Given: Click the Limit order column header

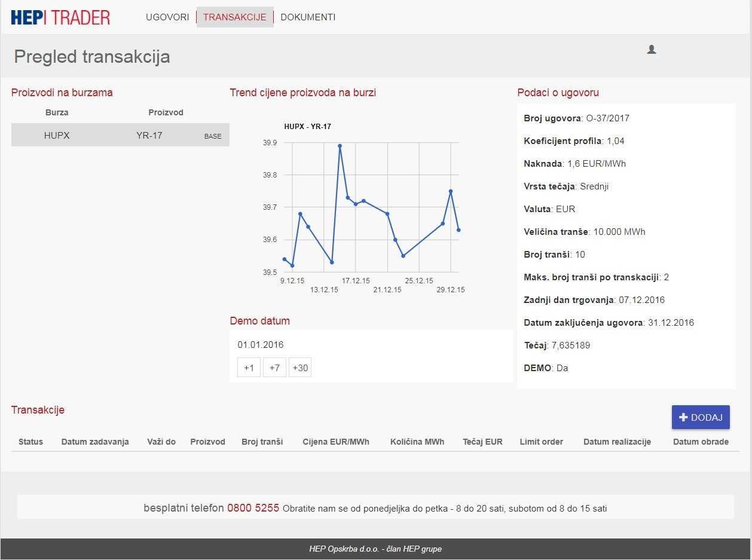Looking at the screenshot, I should (541, 442).
